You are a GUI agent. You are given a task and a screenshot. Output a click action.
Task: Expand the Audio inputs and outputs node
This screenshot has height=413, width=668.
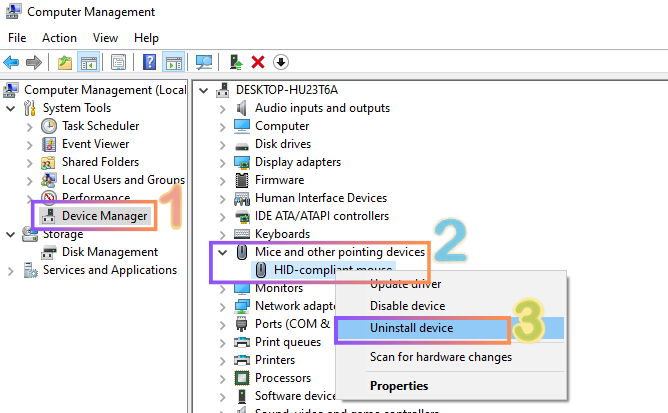tap(223, 108)
